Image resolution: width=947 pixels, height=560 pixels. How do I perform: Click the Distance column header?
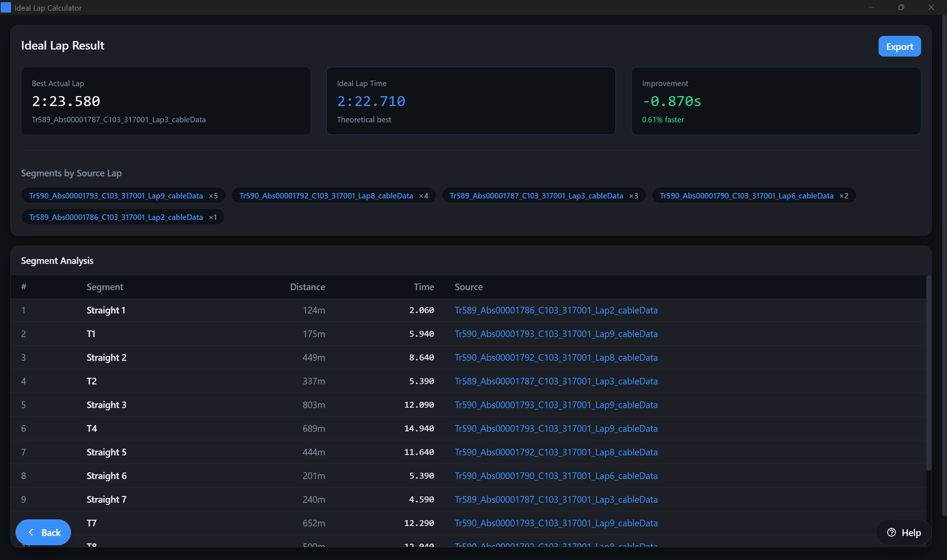307,287
